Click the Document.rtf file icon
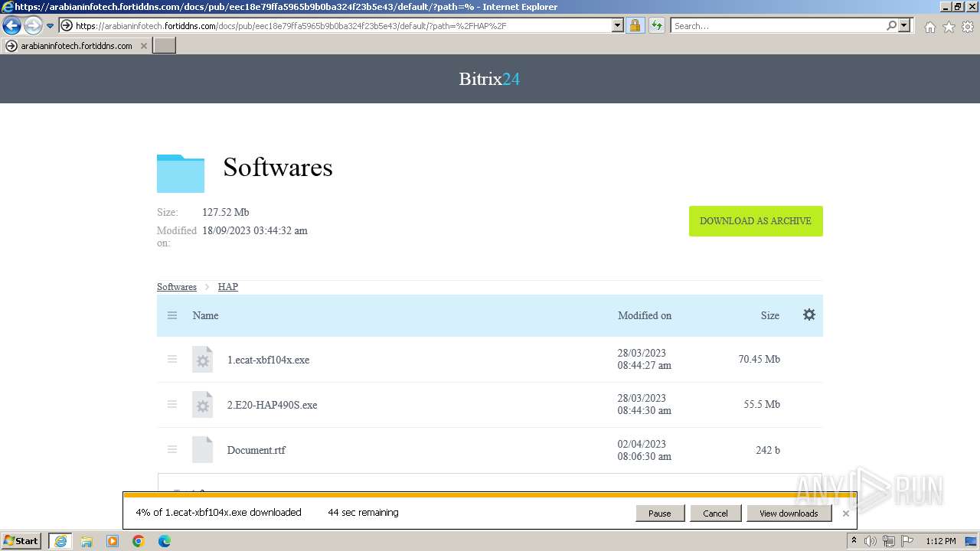This screenshot has width=980, height=551. pos(202,450)
